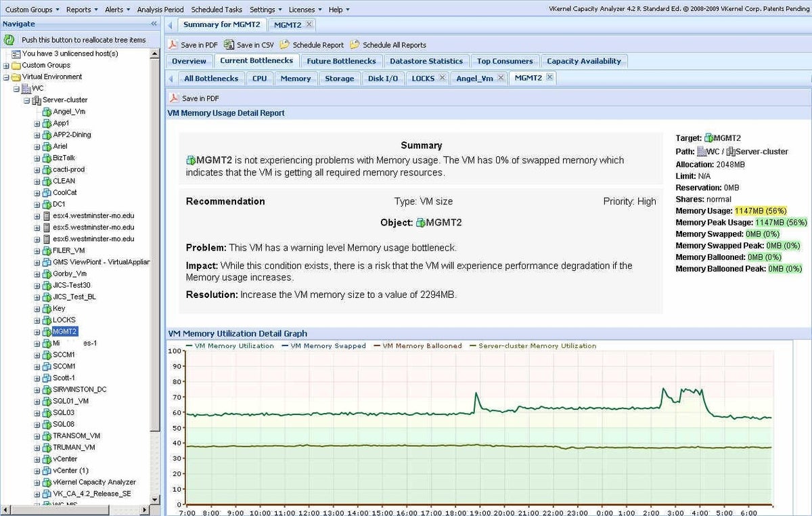
Task: Click the Custom Groups folder icon in the tree
Action: click(x=16, y=66)
